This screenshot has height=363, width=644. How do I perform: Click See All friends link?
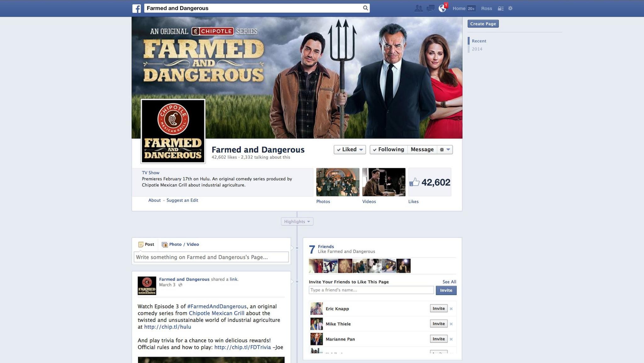pyautogui.click(x=449, y=282)
